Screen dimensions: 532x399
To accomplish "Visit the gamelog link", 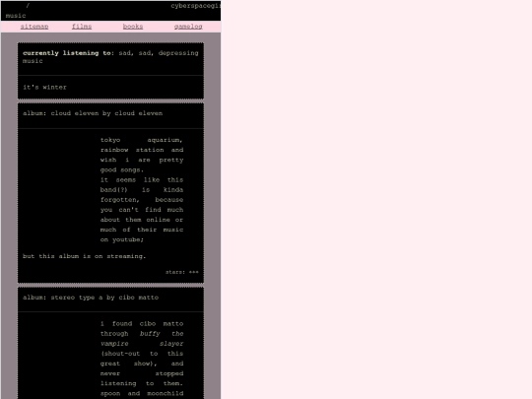I will [188, 27].
